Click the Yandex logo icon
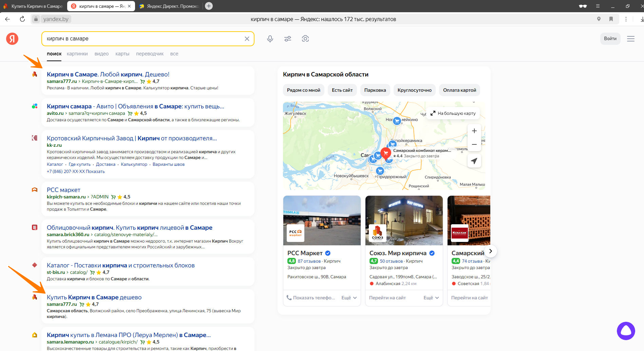Screen dimensions: 644x351 12,39
